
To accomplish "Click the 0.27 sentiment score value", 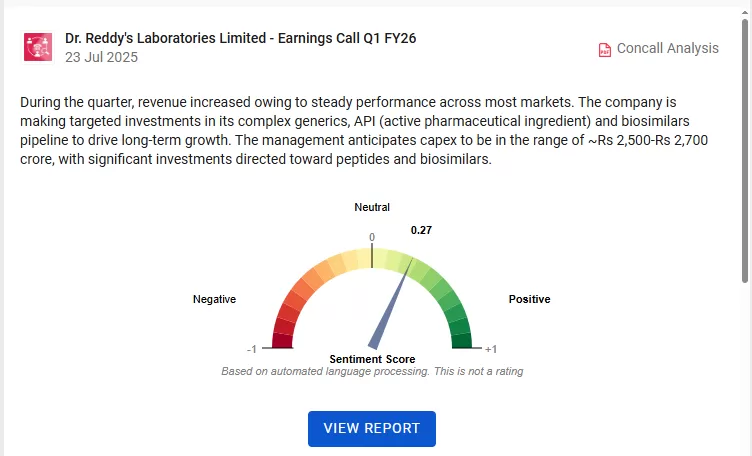I will (421, 230).
